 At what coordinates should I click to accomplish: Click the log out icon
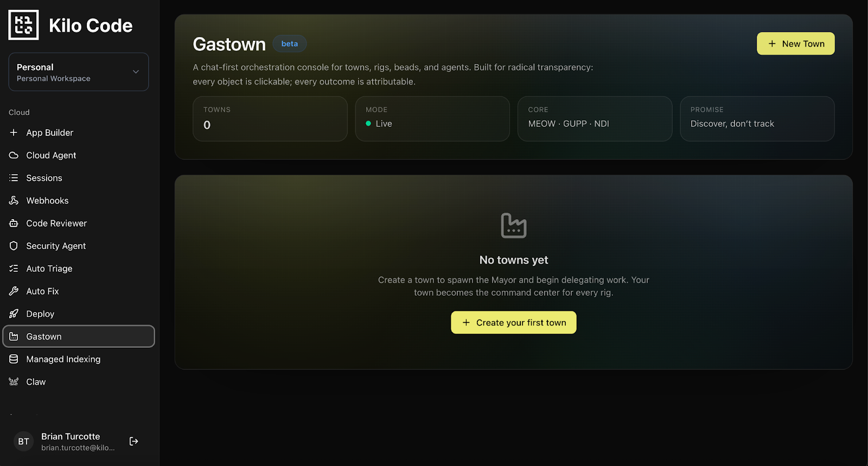tap(134, 442)
